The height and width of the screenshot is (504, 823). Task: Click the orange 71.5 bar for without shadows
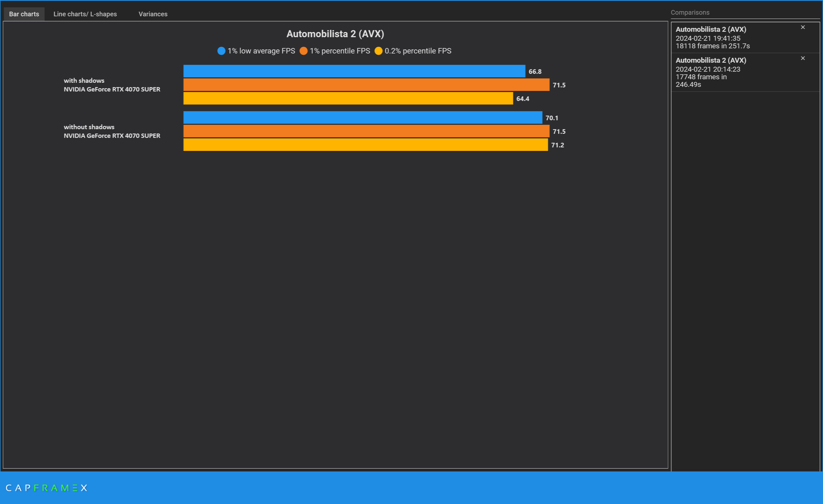click(x=366, y=131)
